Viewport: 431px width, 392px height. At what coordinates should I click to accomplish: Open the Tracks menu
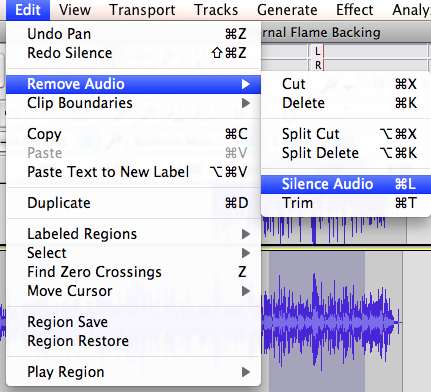[216, 10]
